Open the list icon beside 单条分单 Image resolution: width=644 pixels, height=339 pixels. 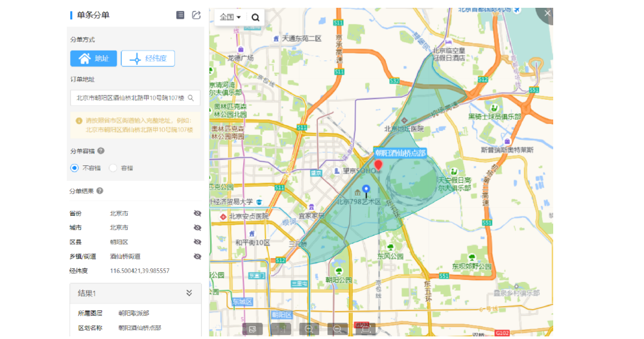pos(180,15)
